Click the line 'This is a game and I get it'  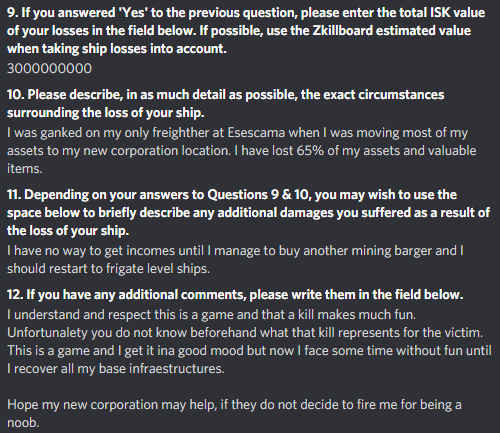[x=249, y=351]
